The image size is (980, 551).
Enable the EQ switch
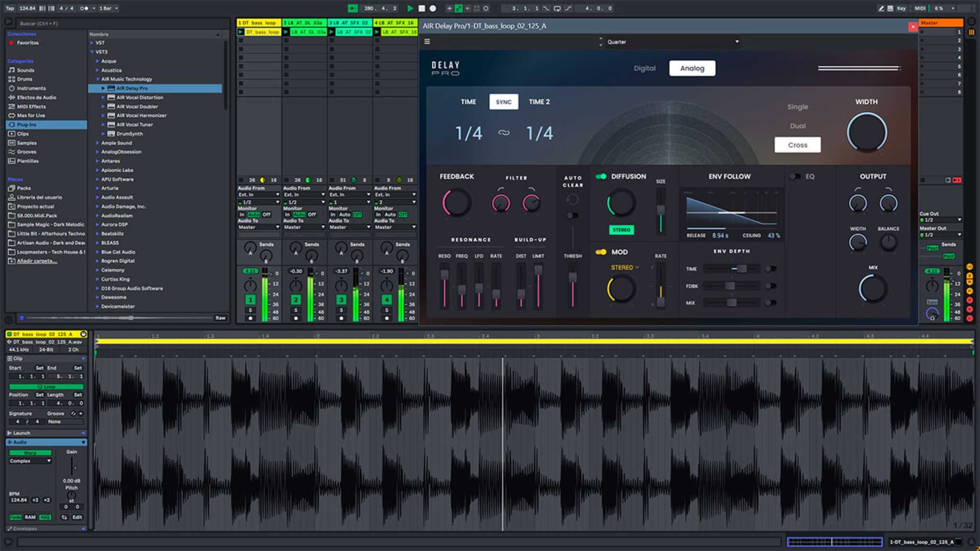[x=795, y=176]
